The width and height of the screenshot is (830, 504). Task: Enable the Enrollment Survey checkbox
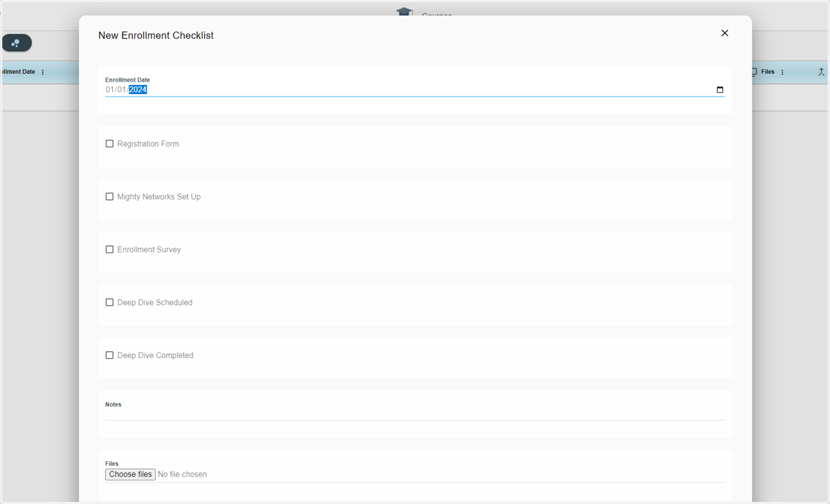click(109, 250)
